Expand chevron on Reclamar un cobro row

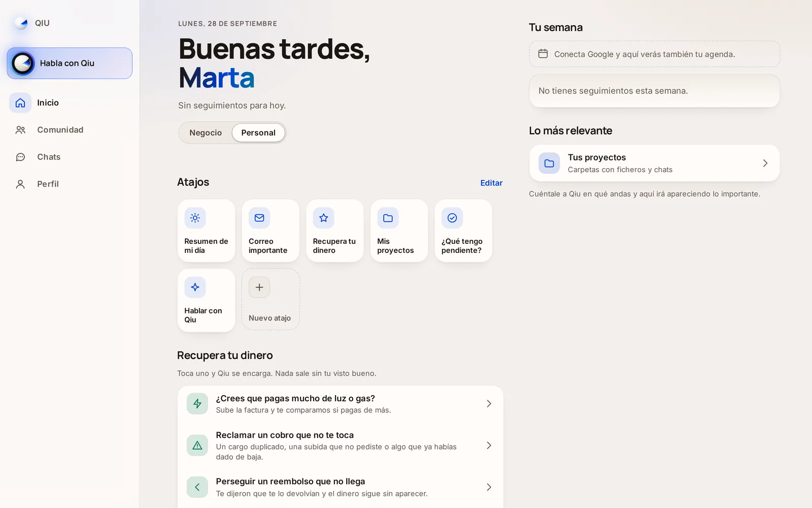[489, 445]
